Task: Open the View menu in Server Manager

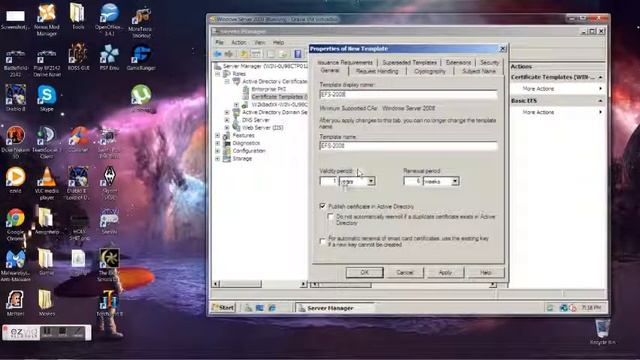Action: tap(260, 42)
